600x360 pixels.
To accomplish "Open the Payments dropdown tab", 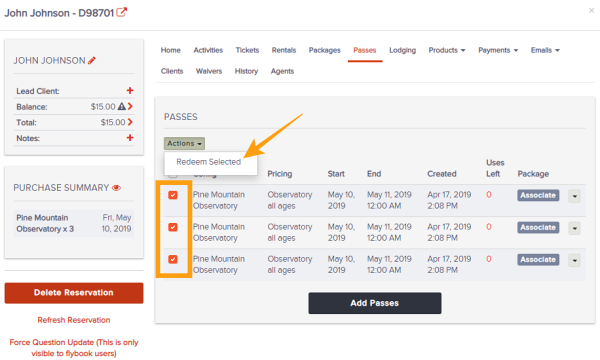I will tap(498, 50).
